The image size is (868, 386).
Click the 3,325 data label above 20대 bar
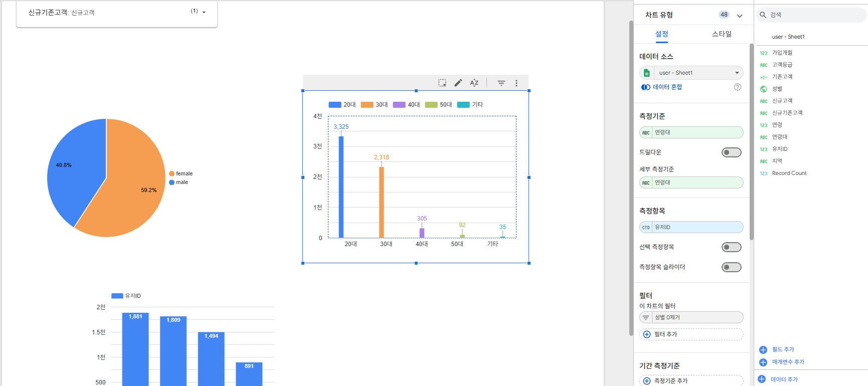[x=341, y=127]
